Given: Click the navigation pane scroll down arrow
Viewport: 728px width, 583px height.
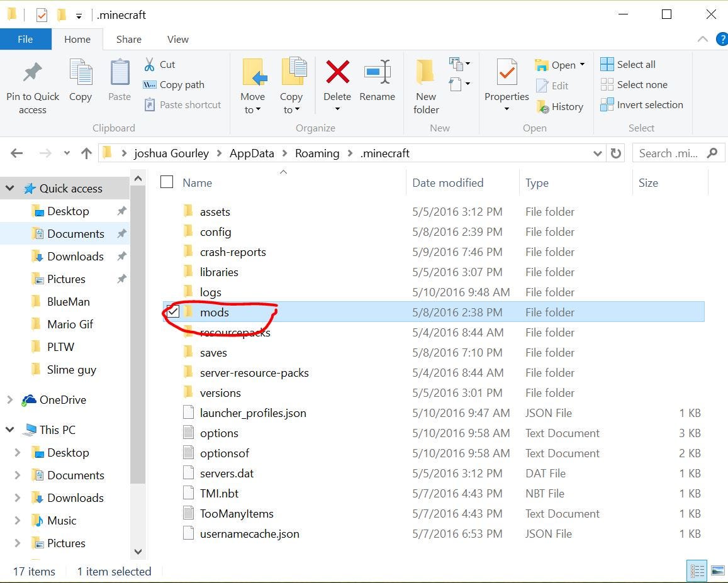Looking at the screenshot, I should (x=138, y=552).
